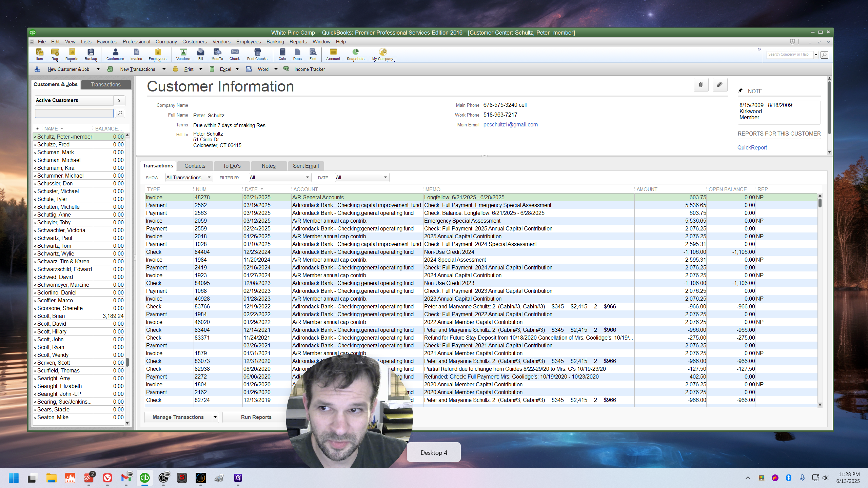Click the Backup toolbar icon
Viewport: 868px width, 488px height.
pos(91,54)
